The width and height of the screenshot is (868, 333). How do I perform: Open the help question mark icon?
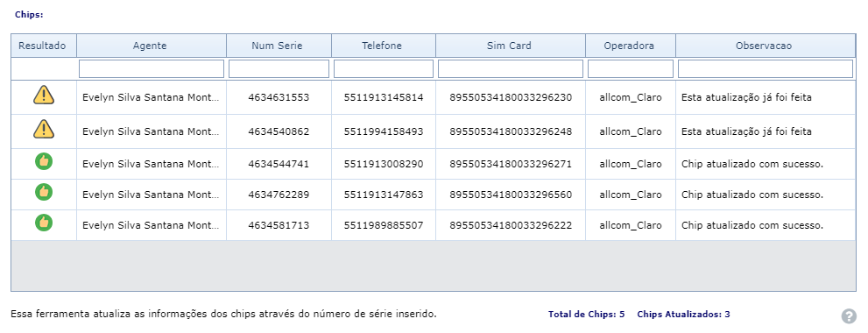tap(849, 316)
